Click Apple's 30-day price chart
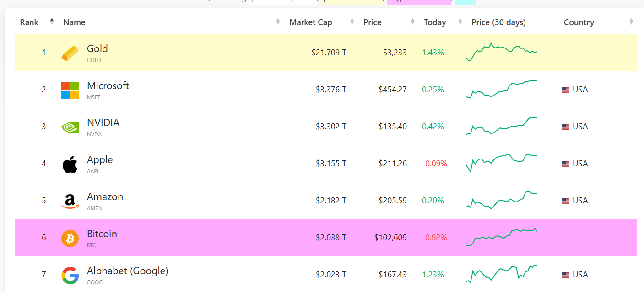Screen dimensions: 644x292 tap(502, 163)
